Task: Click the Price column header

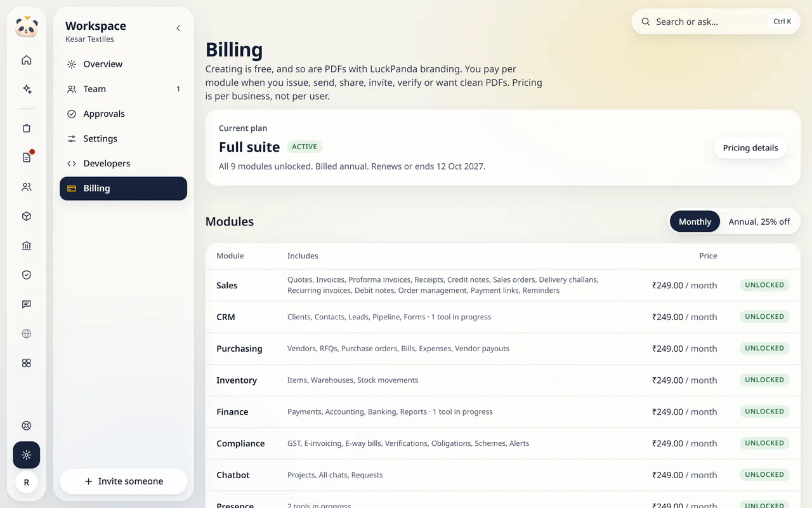Action: [x=708, y=256]
